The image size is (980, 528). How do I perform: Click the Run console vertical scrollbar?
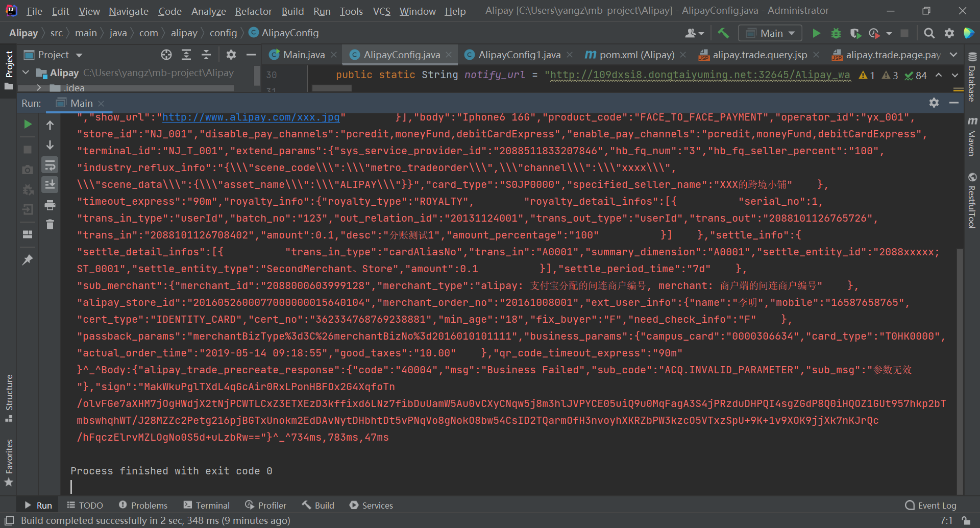point(960,372)
